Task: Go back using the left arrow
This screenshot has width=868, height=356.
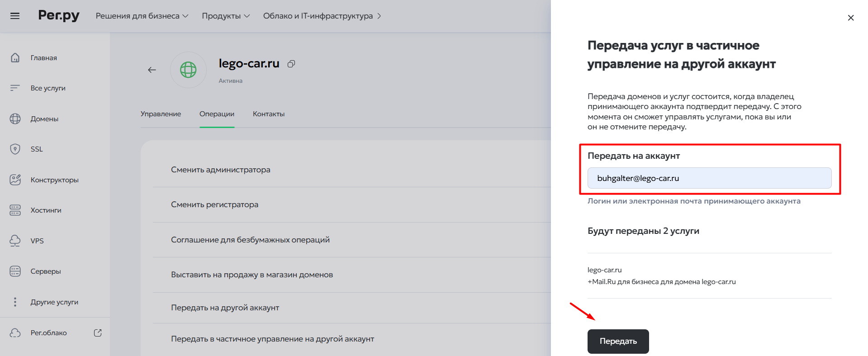Action: click(152, 70)
